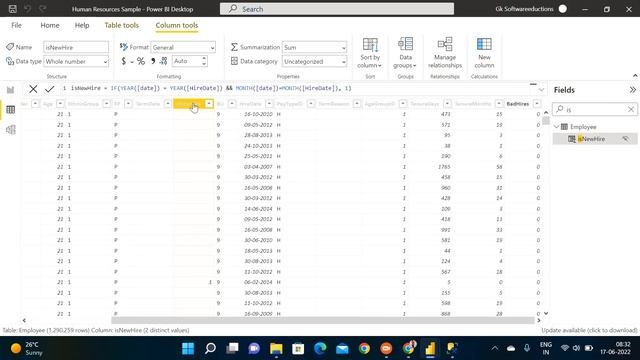The width and height of the screenshot is (640, 360).
Task: Open taskbar Search
Action: (210, 348)
